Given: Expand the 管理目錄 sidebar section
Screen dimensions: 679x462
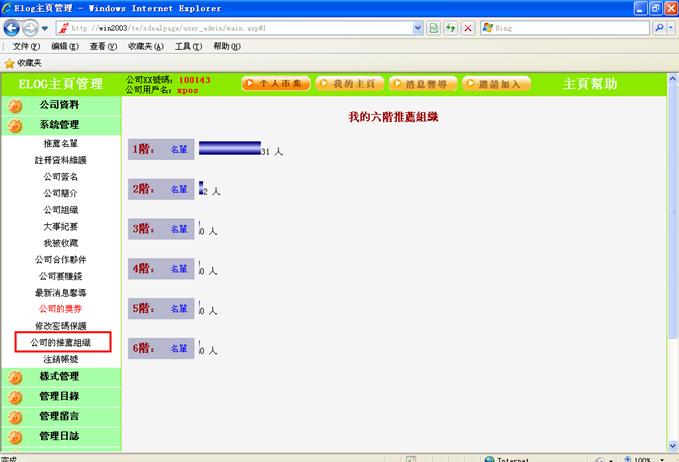Looking at the screenshot, I should pyautogui.click(x=59, y=396).
